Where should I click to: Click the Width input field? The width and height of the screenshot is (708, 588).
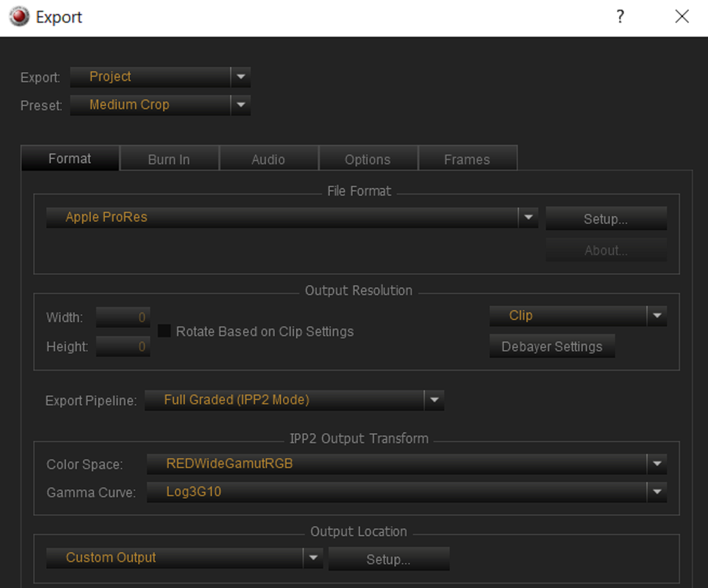point(123,318)
